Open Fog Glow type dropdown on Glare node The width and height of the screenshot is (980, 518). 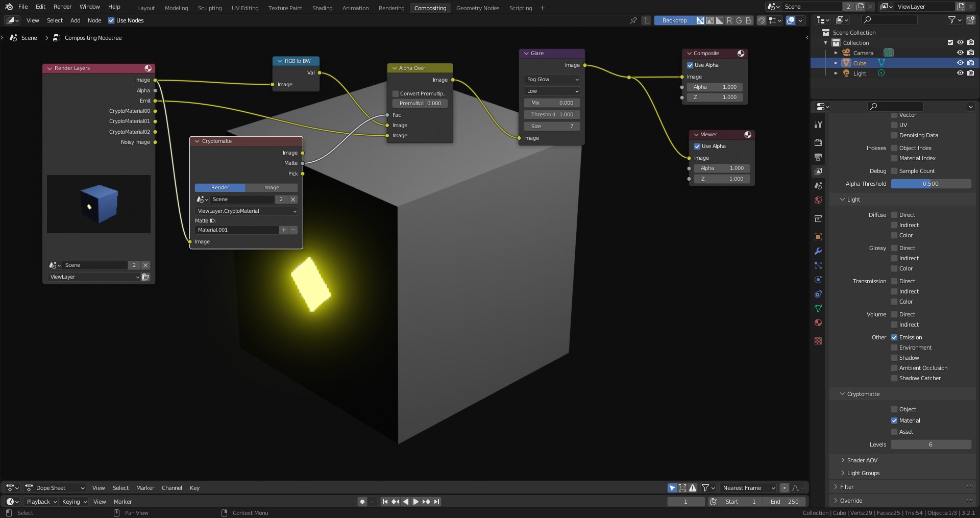[552, 80]
